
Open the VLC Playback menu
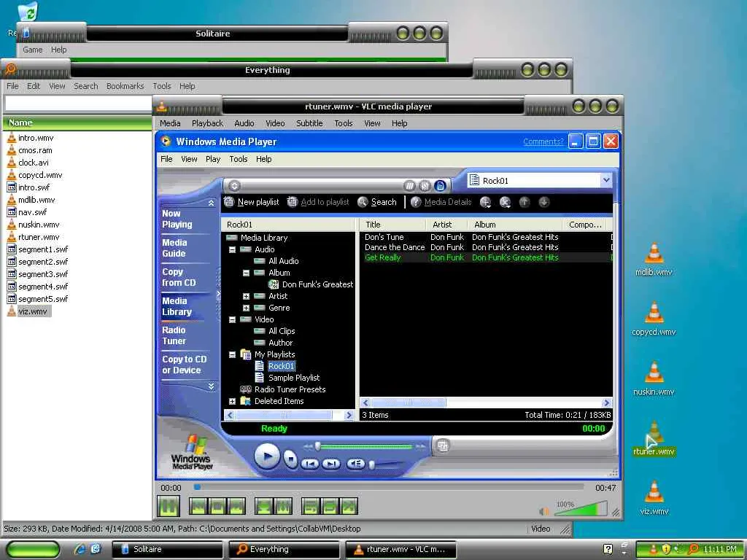207,123
